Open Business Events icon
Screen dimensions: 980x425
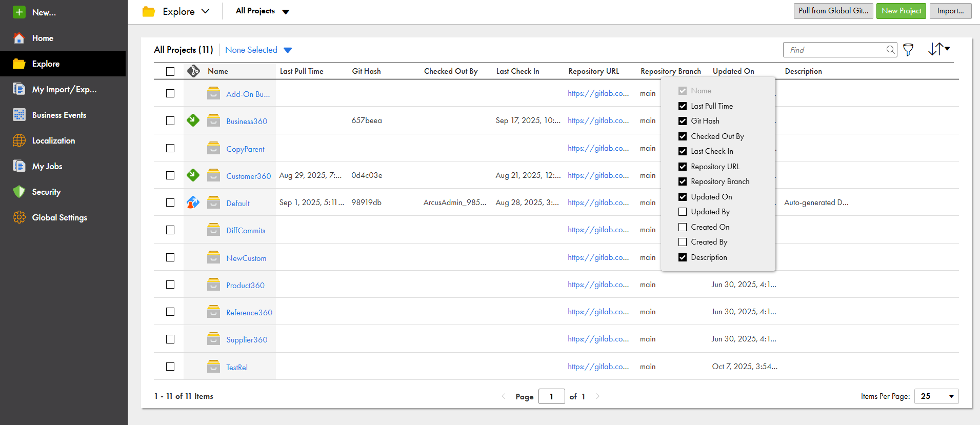coord(19,115)
